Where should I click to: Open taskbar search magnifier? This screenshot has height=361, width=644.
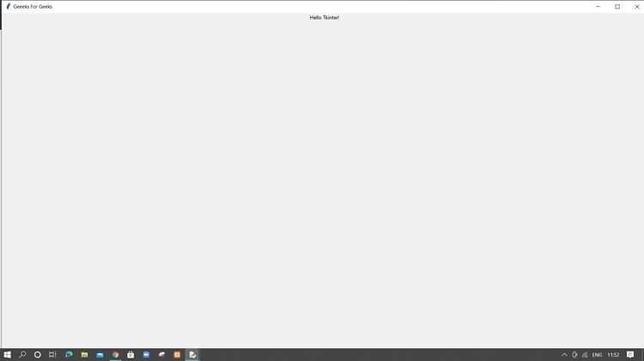[22, 354]
